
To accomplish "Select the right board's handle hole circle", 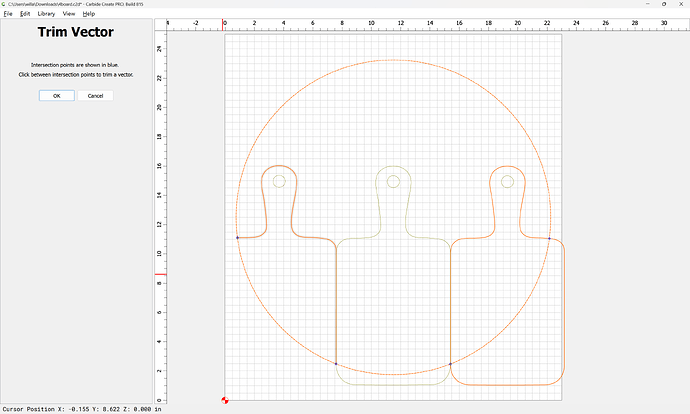I will click(x=507, y=181).
